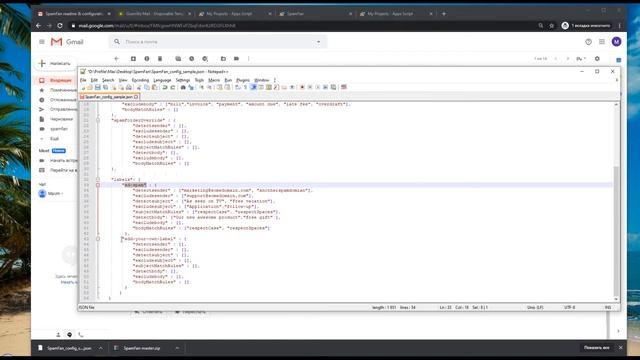Toggle the monitoring eye icon in Notepad++

click(292, 87)
